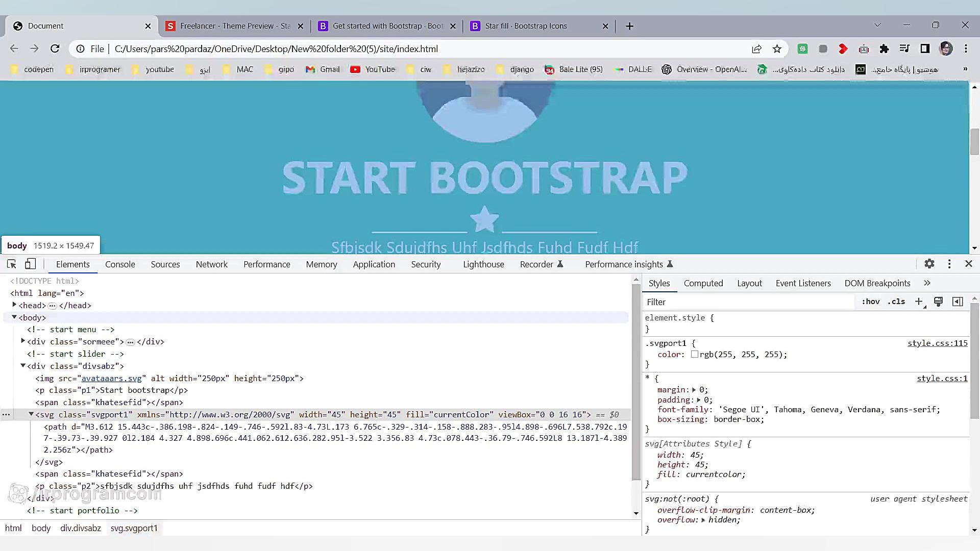980x551 pixels.
Task: Click the red arrow extension icon
Action: coord(843,49)
